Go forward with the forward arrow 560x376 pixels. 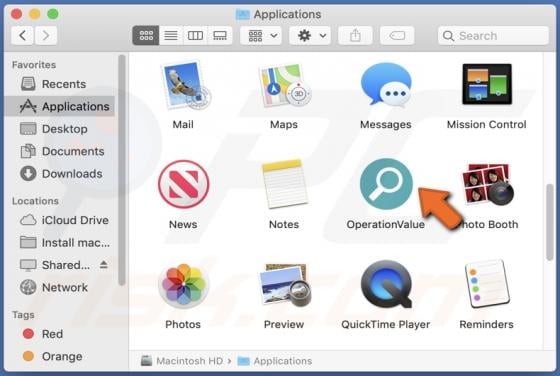[46, 35]
